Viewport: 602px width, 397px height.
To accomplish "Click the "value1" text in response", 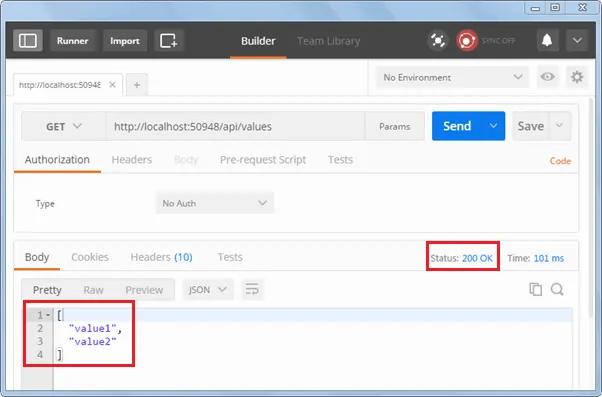I will (x=93, y=328).
